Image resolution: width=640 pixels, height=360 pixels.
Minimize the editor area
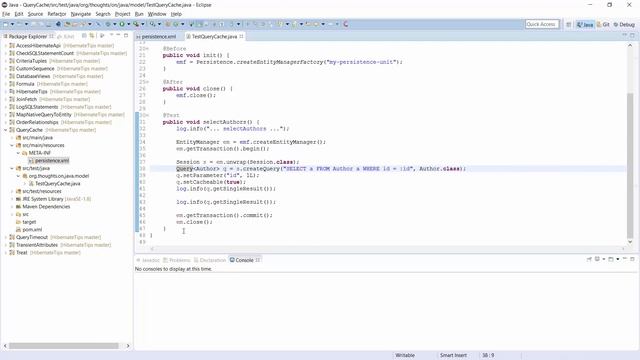(x=624, y=36)
